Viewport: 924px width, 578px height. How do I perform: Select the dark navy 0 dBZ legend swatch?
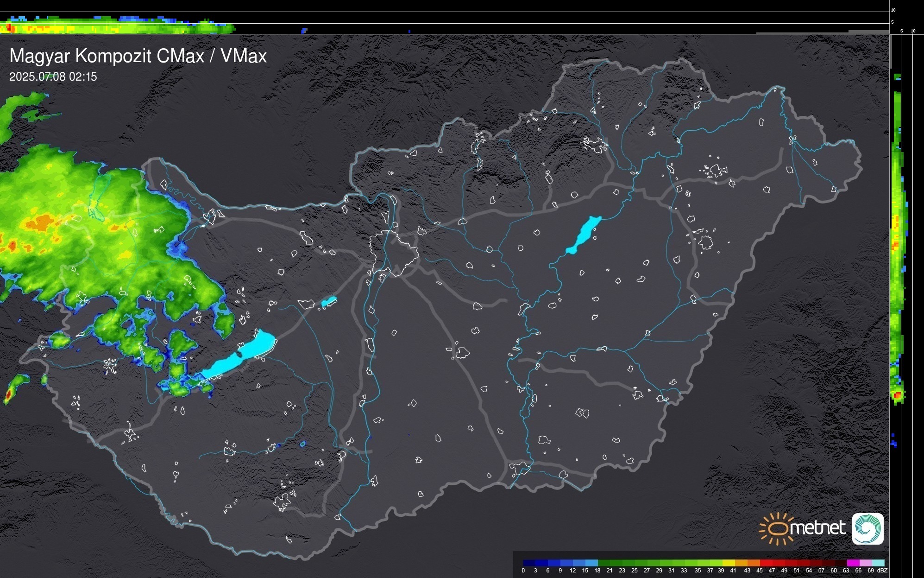pos(529,563)
